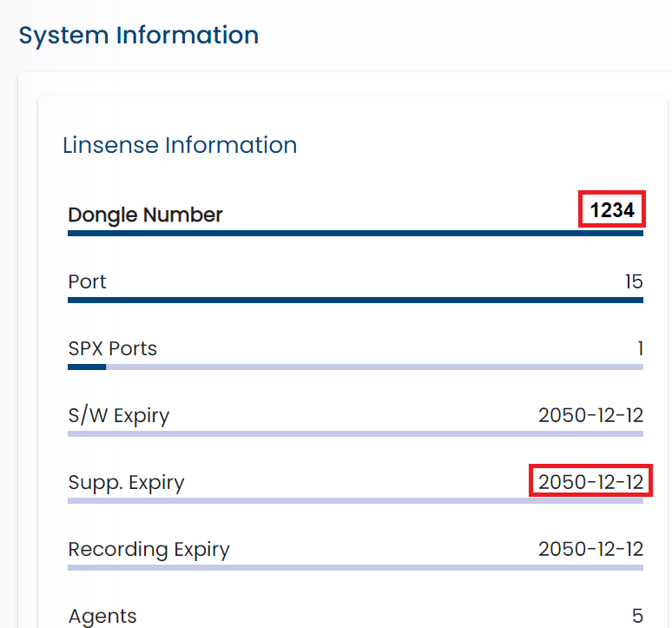Image resolution: width=672 pixels, height=628 pixels.
Task: Click the Dongle Number progress bar
Action: point(355,233)
